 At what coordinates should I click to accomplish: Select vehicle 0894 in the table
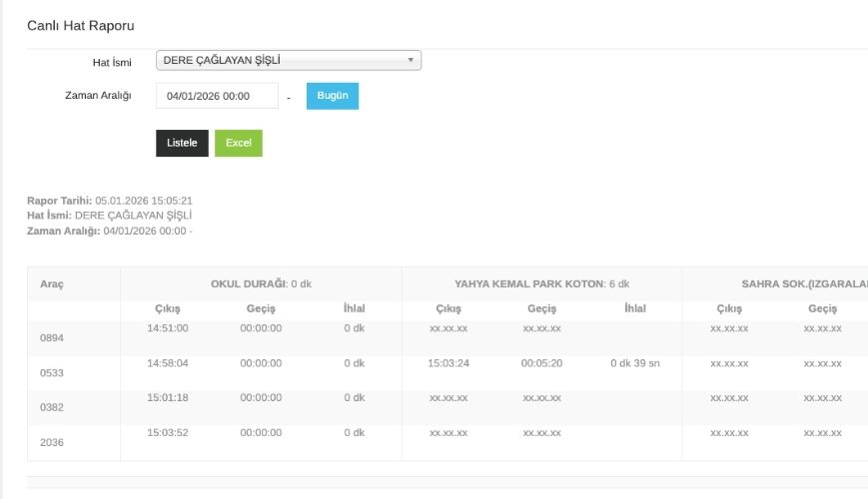(x=52, y=338)
